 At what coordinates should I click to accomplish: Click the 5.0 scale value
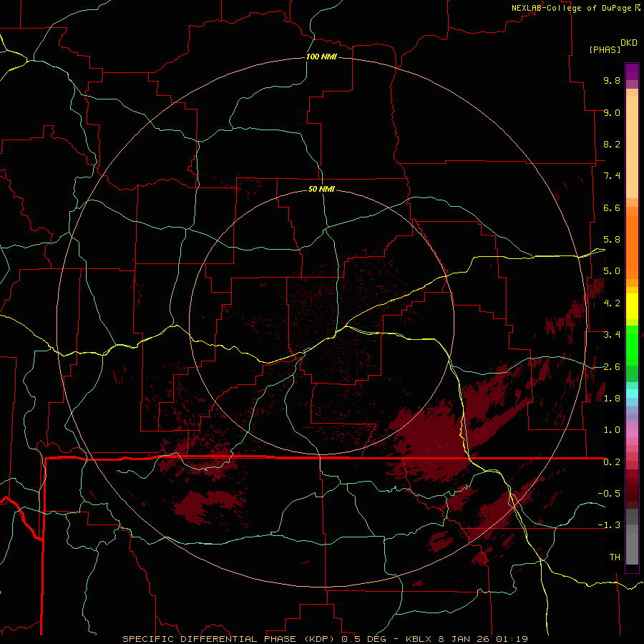612,271
